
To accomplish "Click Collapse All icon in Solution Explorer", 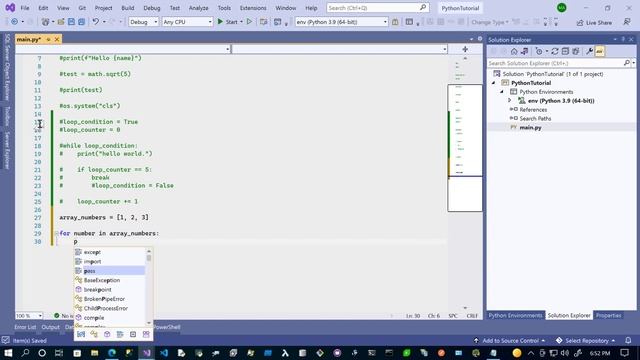I will tap(565, 51).
